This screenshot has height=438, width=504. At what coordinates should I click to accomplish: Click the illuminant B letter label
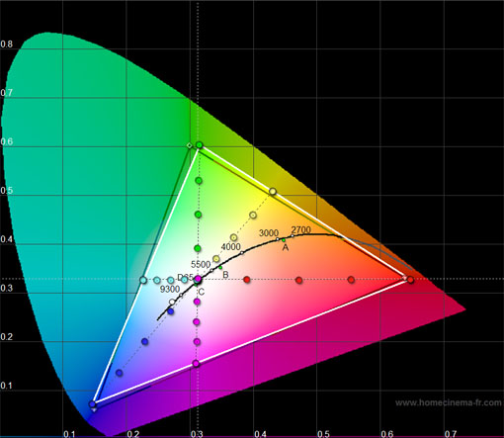[225, 275]
